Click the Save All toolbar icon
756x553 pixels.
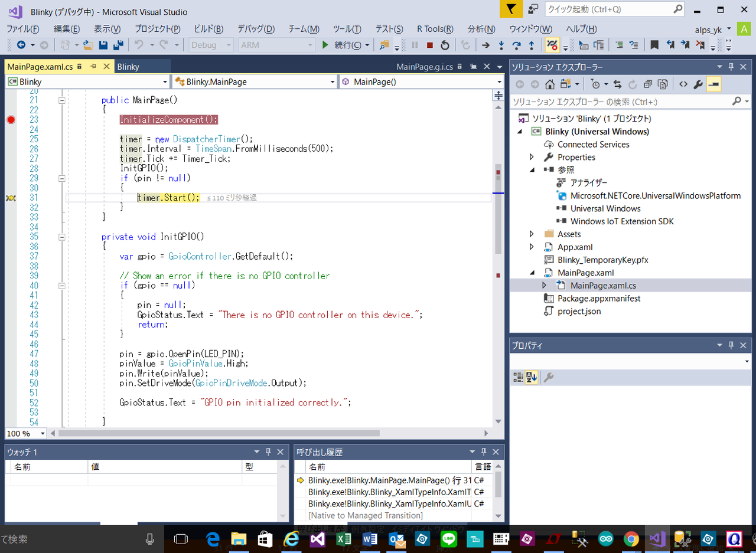point(118,45)
